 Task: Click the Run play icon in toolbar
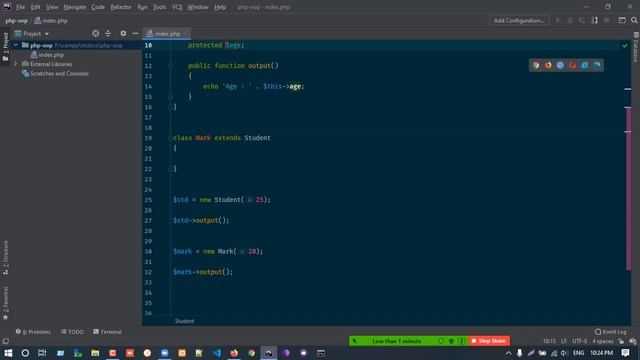558,20
